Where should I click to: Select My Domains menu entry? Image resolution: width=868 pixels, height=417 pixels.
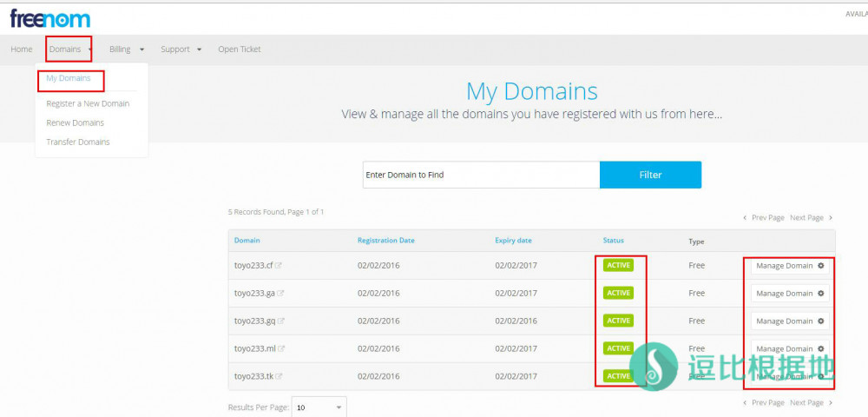point(69,79)
